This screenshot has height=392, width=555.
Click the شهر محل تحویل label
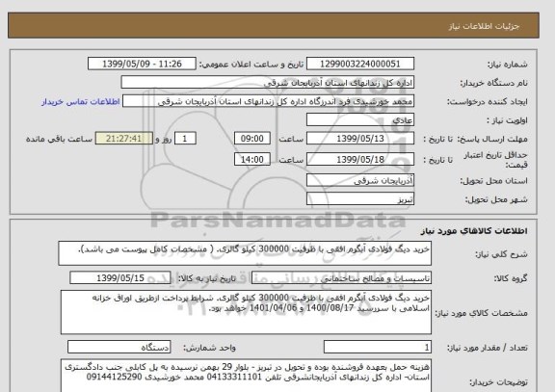coord(496,199)
